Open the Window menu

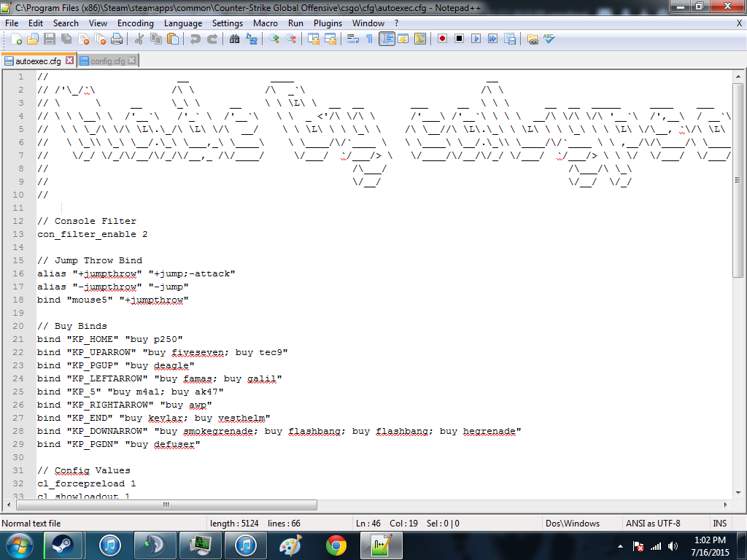(368, 23)
